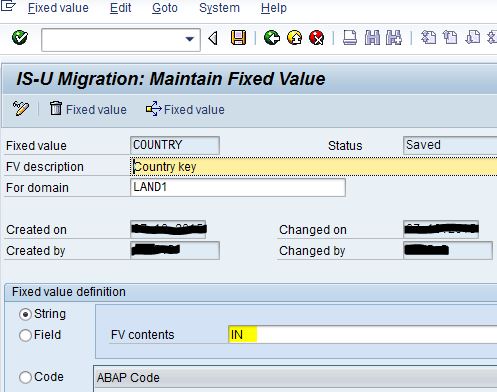Open the Fixed value menu
497x392 pixels.
(58, 8)
